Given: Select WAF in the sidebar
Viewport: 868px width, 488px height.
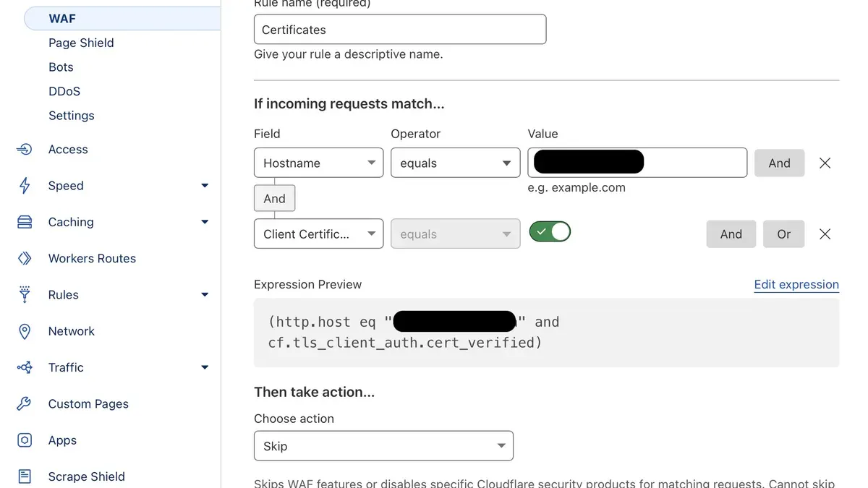Looking at the screenshot, I should pos(122,19).
